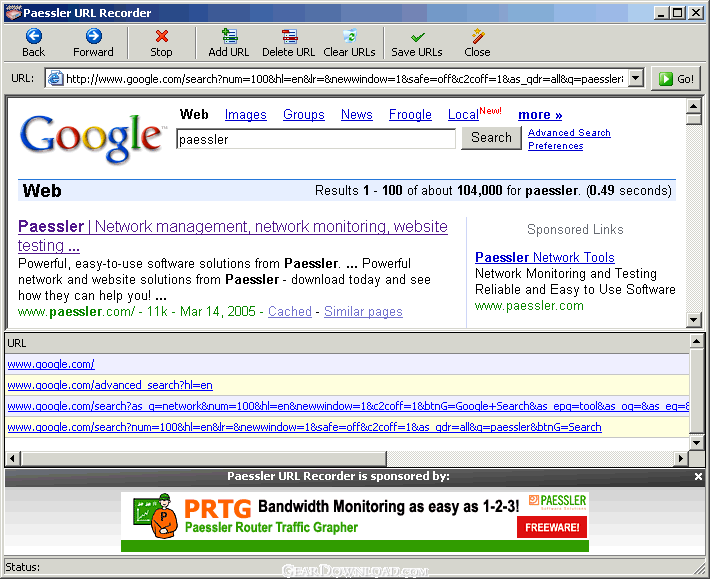This screenshot has height=579, width=710.
Task: Open the Froogle tab
Action: (410, 115)
